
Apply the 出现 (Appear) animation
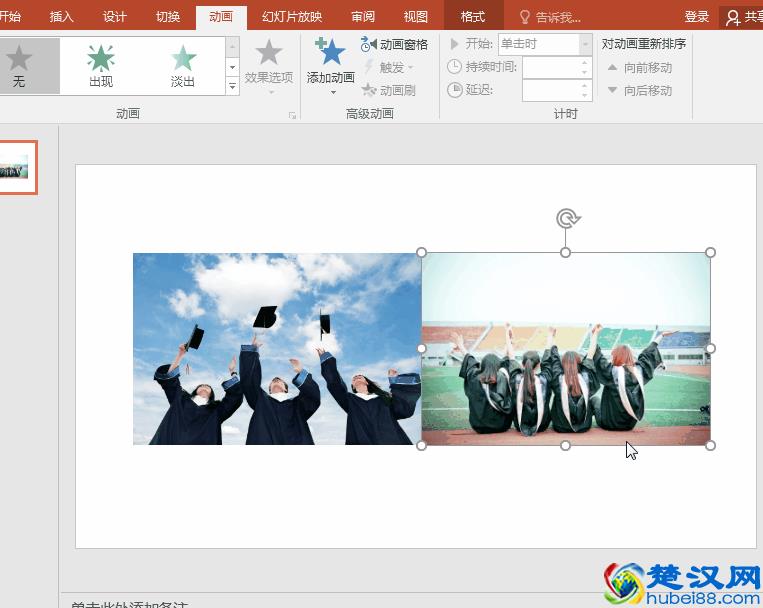point(101,66)
